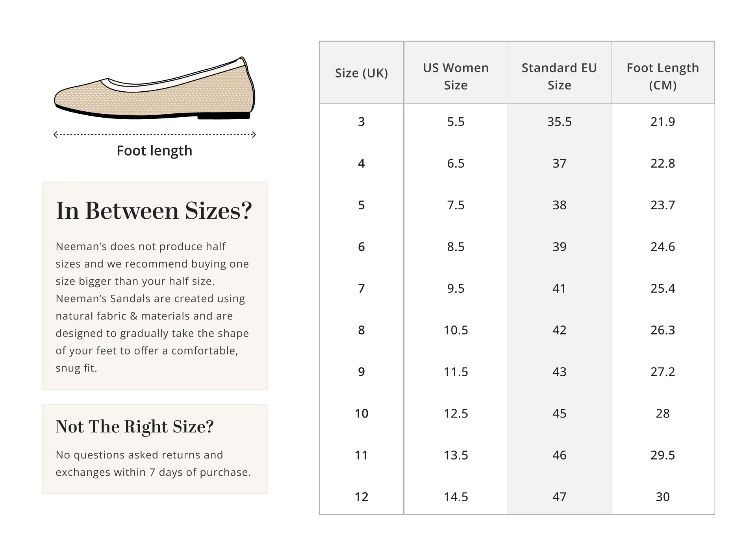
Task: Click the dashed foot length arrow
Action: (x=154, y=135)
